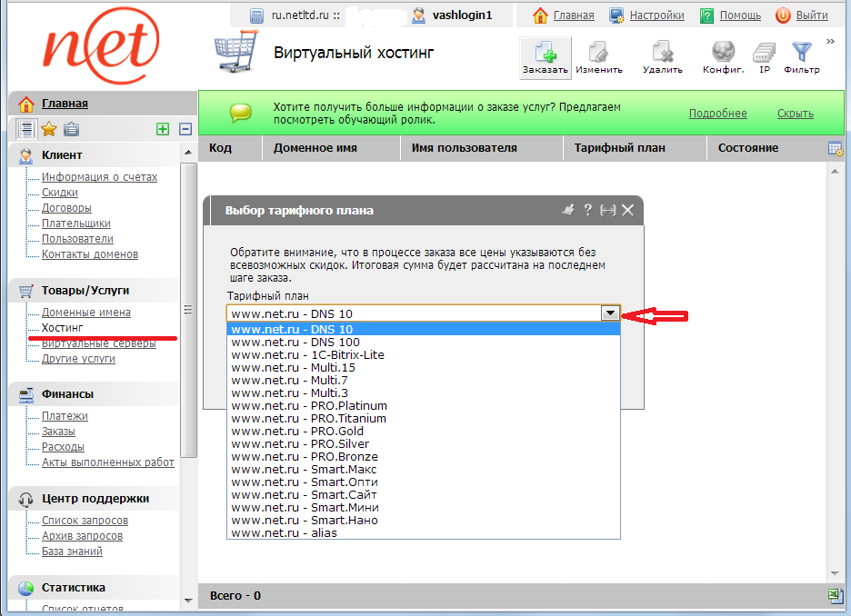This screenshot has height=616, width=851.
Task: Click the Выйти logout link
Action: click(x=811, y=15)
